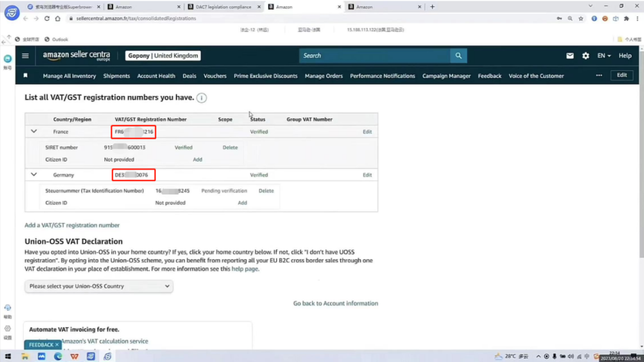Select Deals in the navigation bar
The width and height of the screenshot is (644, 362).
[190, 76]
